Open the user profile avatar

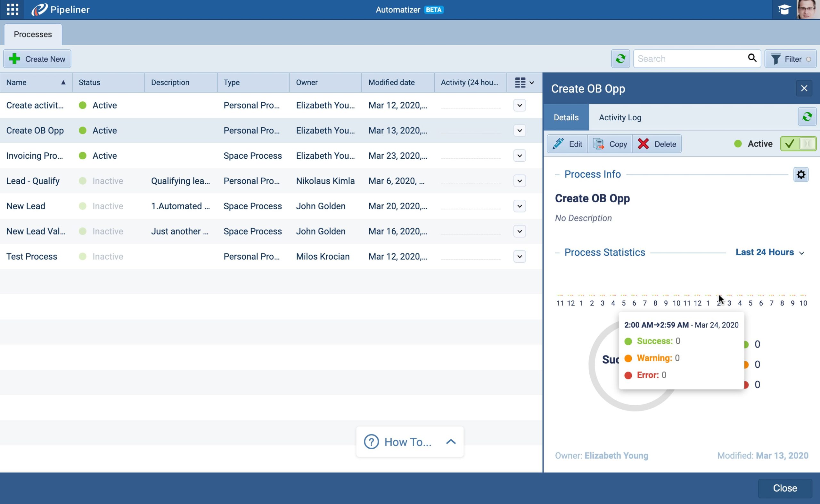tap(808, 10)
